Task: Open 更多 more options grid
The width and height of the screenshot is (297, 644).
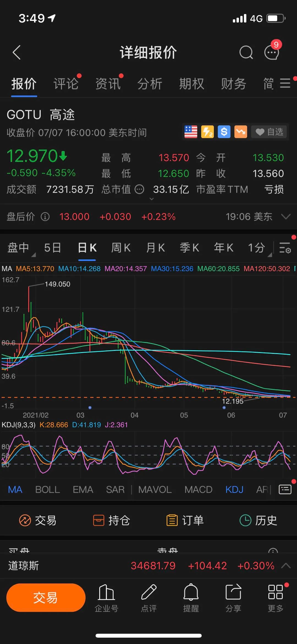Action: (276, 599)
